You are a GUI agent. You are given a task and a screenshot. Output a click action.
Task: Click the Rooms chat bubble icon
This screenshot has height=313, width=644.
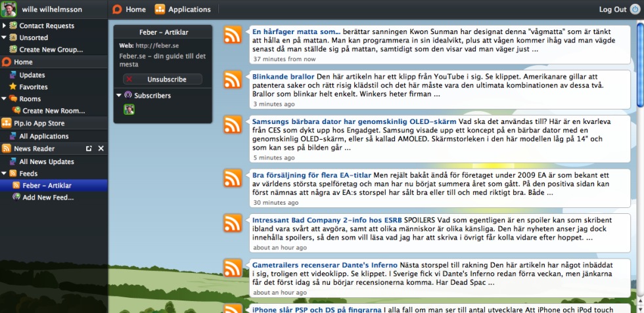click(x=13, y=98)
